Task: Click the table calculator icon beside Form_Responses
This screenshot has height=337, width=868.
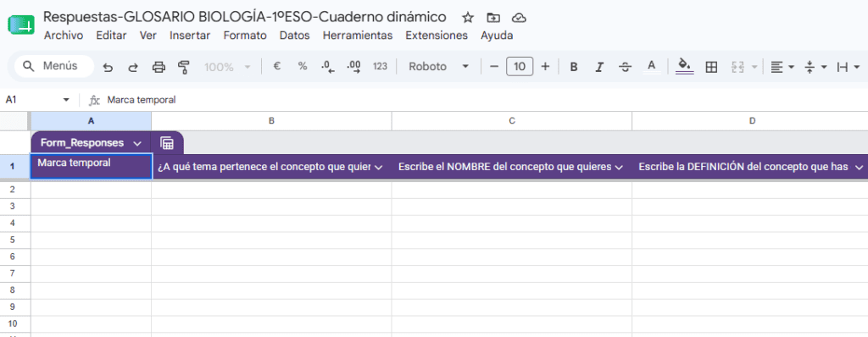Action: coord(167,143)
